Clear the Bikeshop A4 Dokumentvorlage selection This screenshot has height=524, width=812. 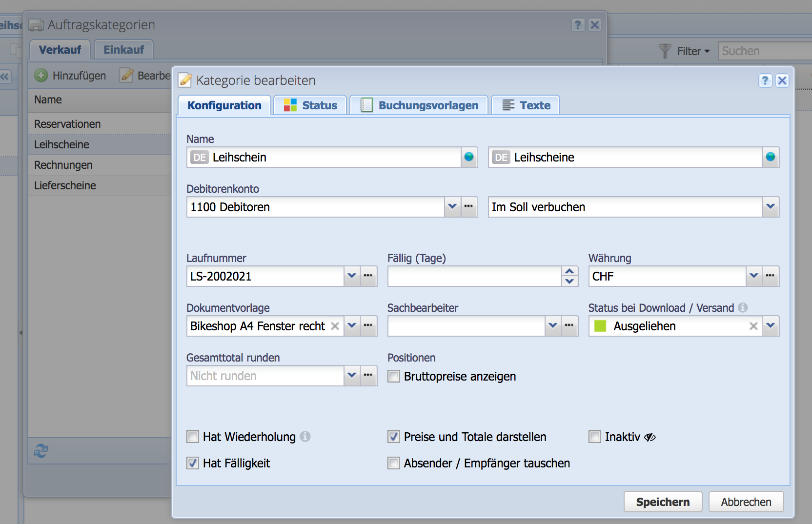tap(335, 326)
